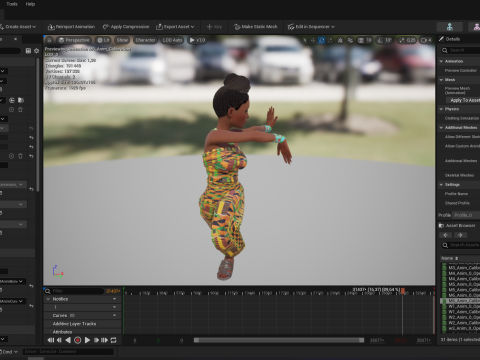Viewport: 480px width, 360px height.
Task: Click Reimport Animation in toolbar
Action: pyautogui.click(x=71, y=27)
